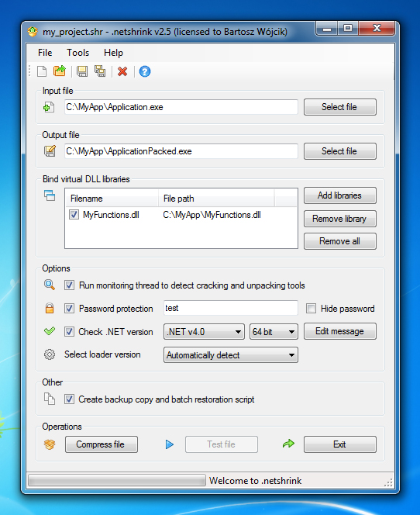Image resolution: width=420 pixels, height=515 pixels.
Task: Enable the Hide password checkbox
Action: tap(311, 309)
